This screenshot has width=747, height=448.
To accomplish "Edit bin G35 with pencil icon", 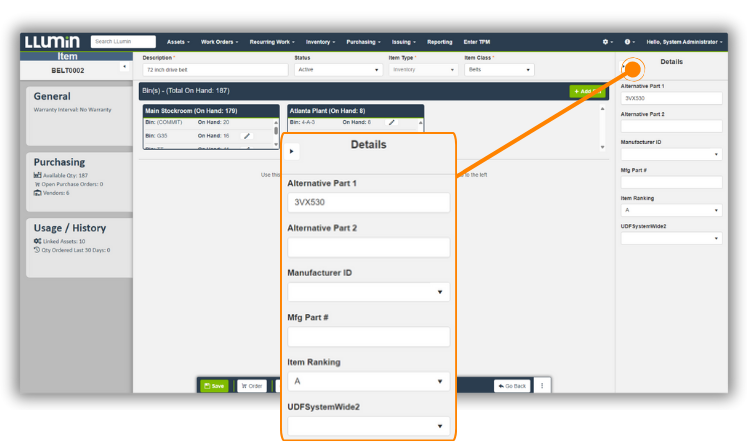I will (x=247, y=135).
